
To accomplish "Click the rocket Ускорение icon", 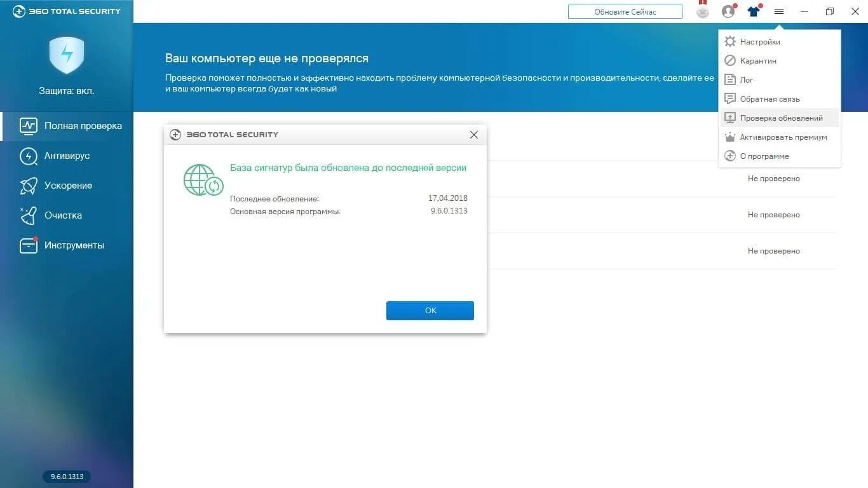I will coord(29,186).
